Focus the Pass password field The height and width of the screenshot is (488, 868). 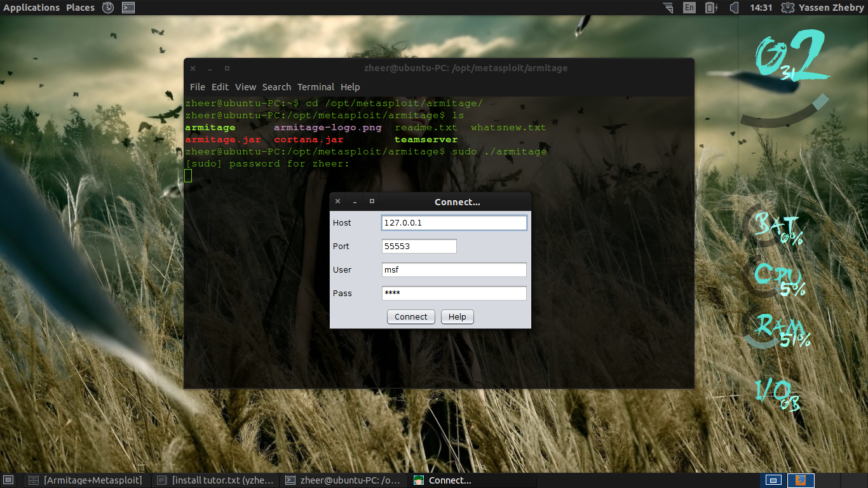click(454, 294)
